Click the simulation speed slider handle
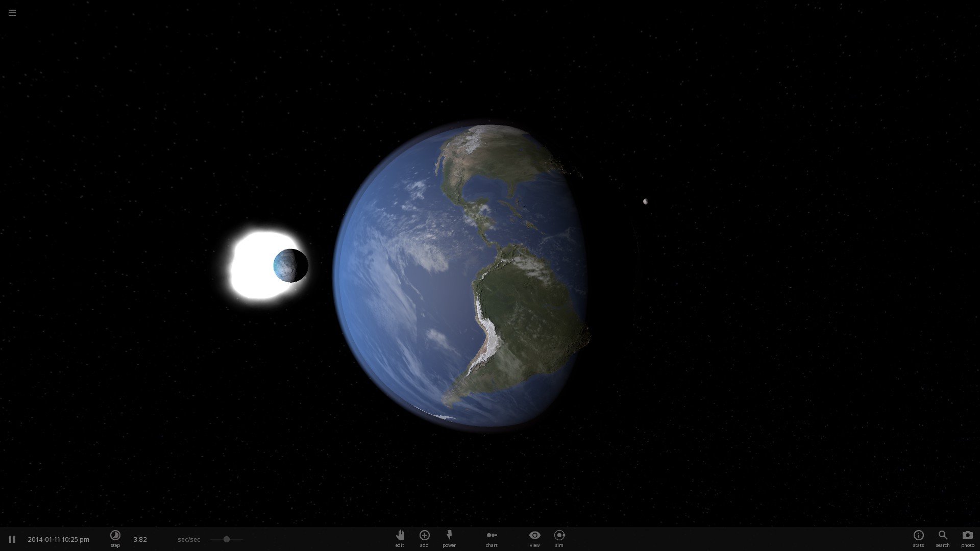This screenshot has width=980, height=551. click(226, 539)
